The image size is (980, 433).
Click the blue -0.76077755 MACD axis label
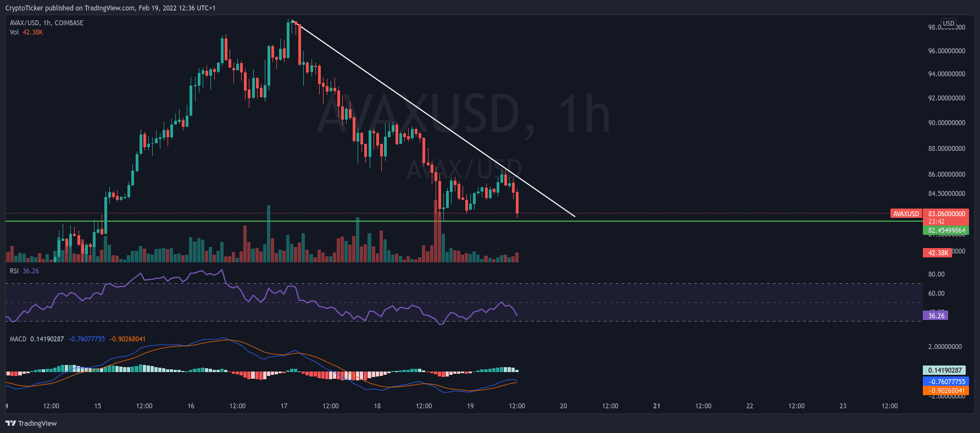(946, 381)
